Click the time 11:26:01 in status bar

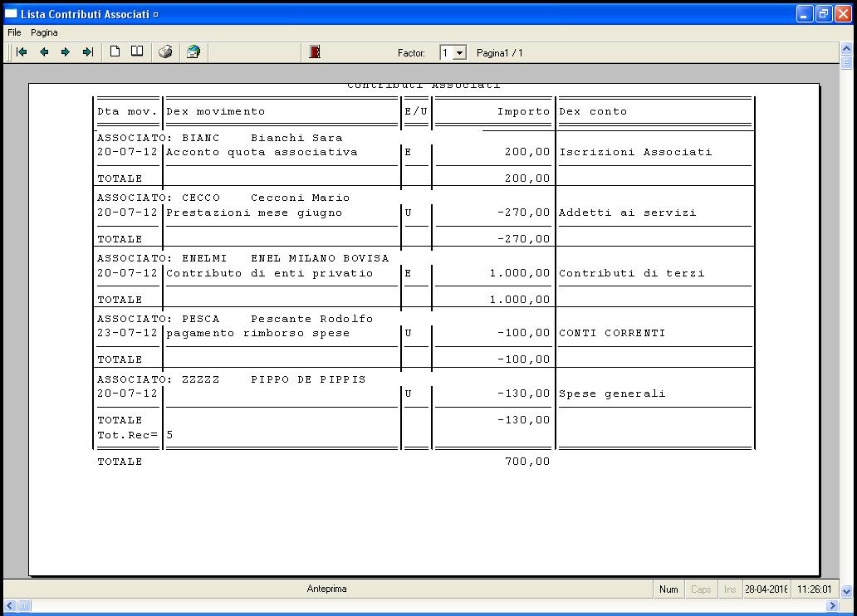click(x=815, y=589)
